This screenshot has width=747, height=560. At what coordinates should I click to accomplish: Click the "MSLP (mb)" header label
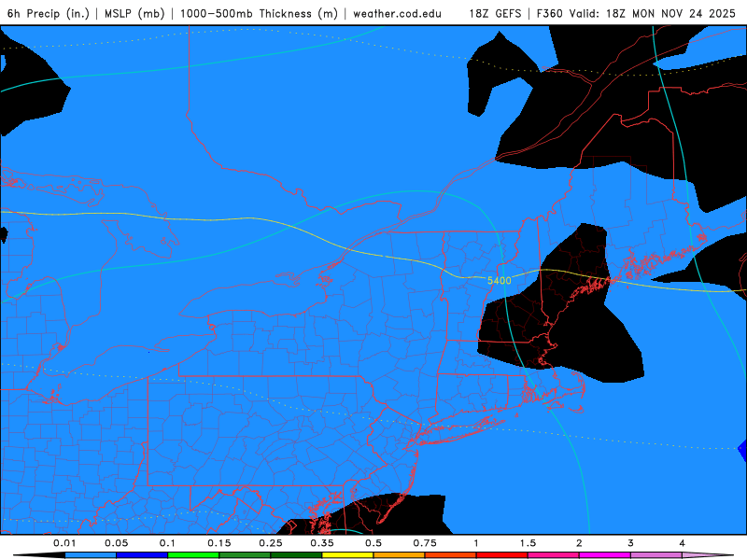[134, 14]
